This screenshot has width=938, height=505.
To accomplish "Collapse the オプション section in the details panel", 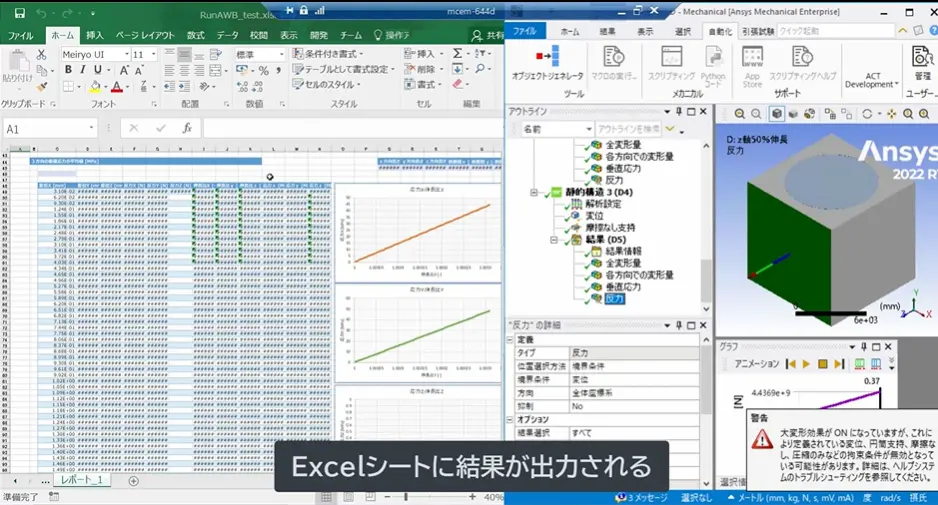I will [510, 419].
